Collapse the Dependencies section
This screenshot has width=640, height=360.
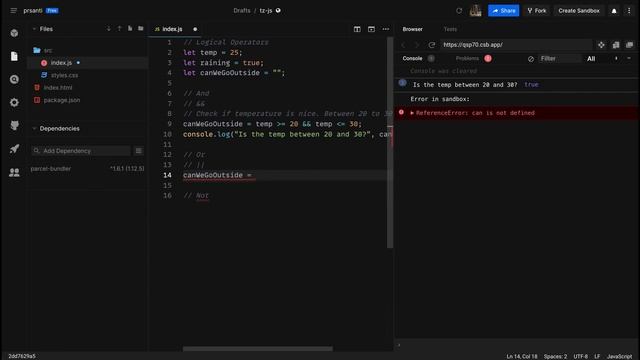coord(34,129)
